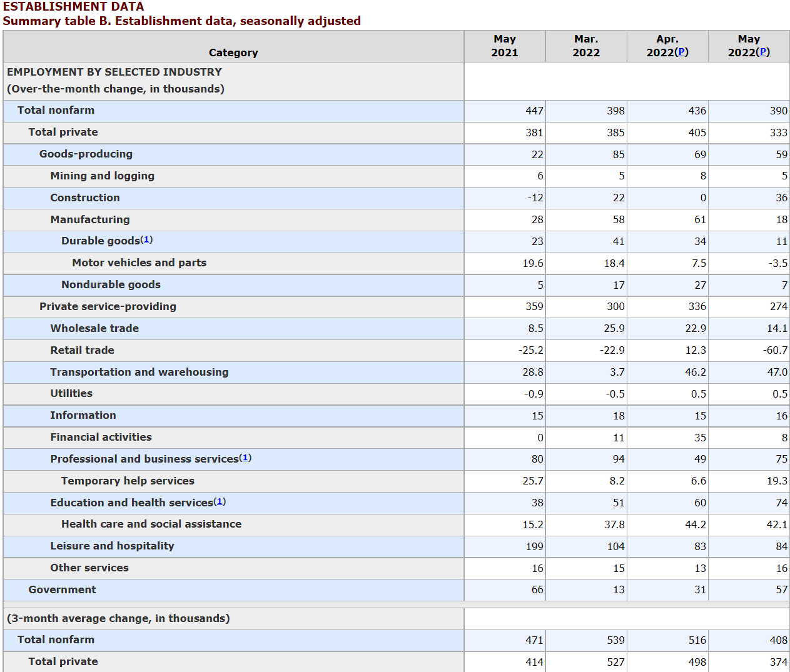Image resolution: width=790 pixels, height=672 pixels.
Task: Click the Category column header
Action: pos(233,53)
